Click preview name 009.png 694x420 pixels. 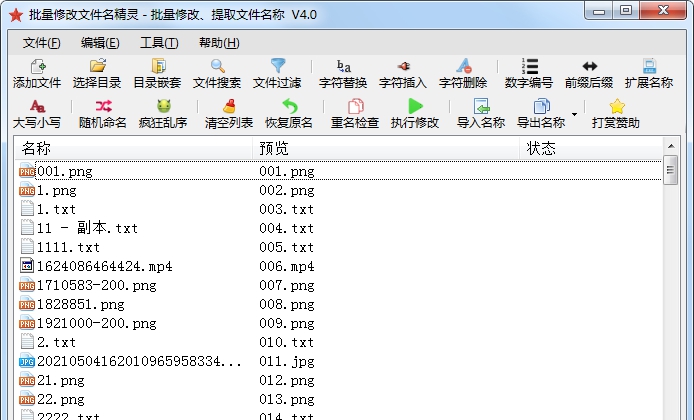pyautogui.click(x=287, y=324)
